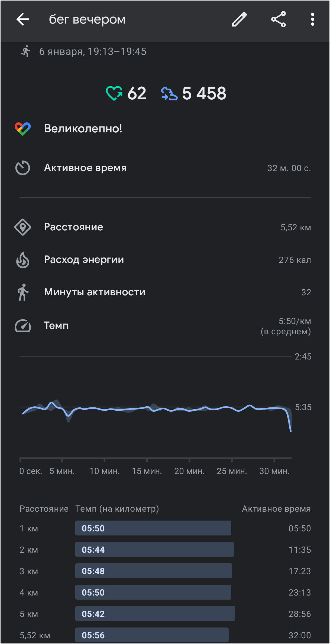
Task: Tap the back arrow icon
Action: pos(23,19)
